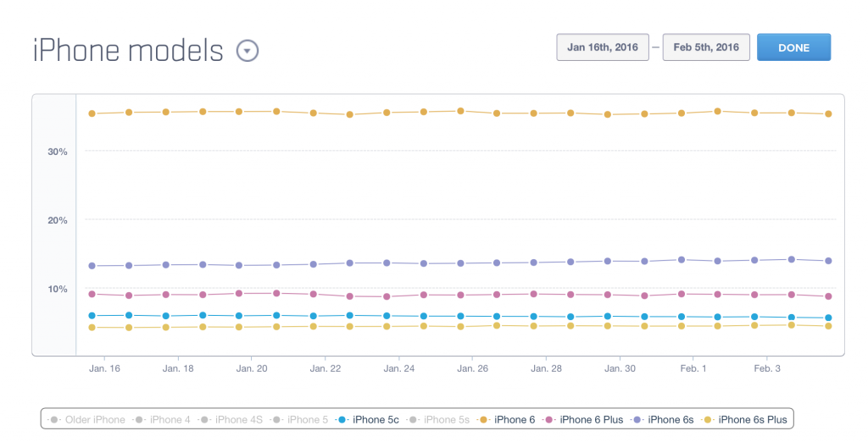This screenshot has width=868, height=442.
Task: Click the iPhone 6 orange legend dot
Action: tap(483, 419)
